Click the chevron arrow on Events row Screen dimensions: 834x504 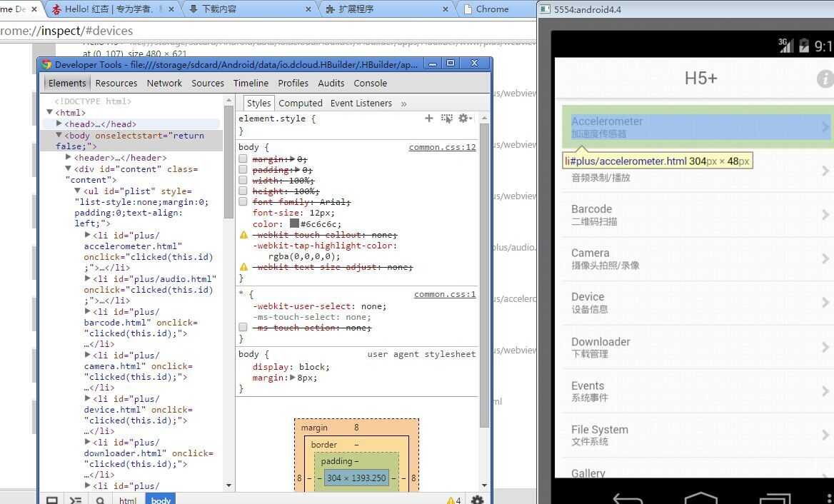pos(825,391)
